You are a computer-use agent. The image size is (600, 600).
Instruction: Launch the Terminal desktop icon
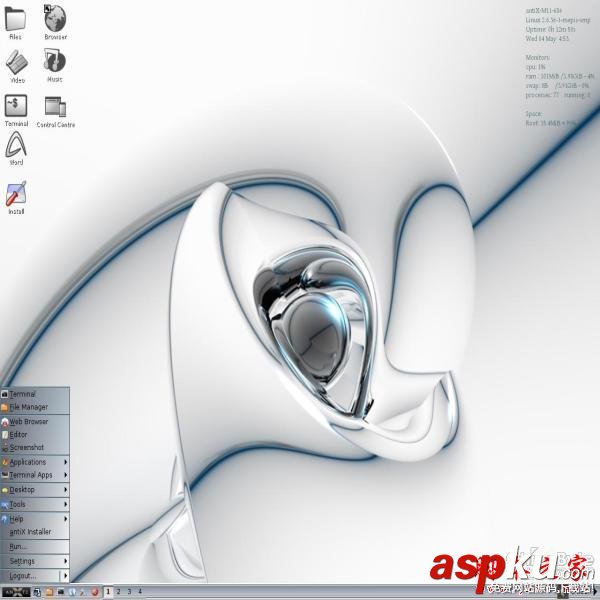click(16, 110)
